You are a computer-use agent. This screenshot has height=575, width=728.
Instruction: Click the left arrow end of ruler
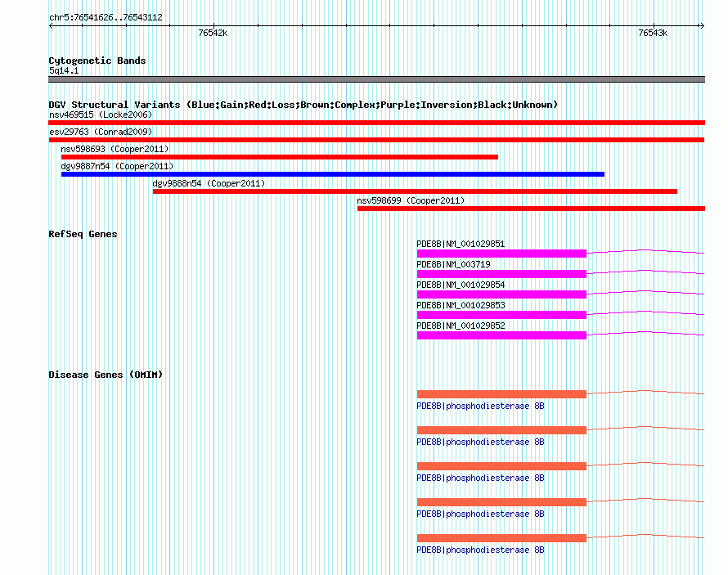coord(51,26)
